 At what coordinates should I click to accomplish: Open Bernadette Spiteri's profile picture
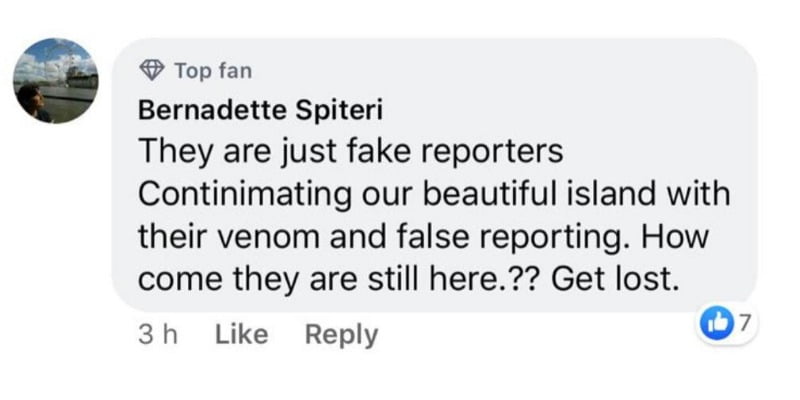point(57,81)
